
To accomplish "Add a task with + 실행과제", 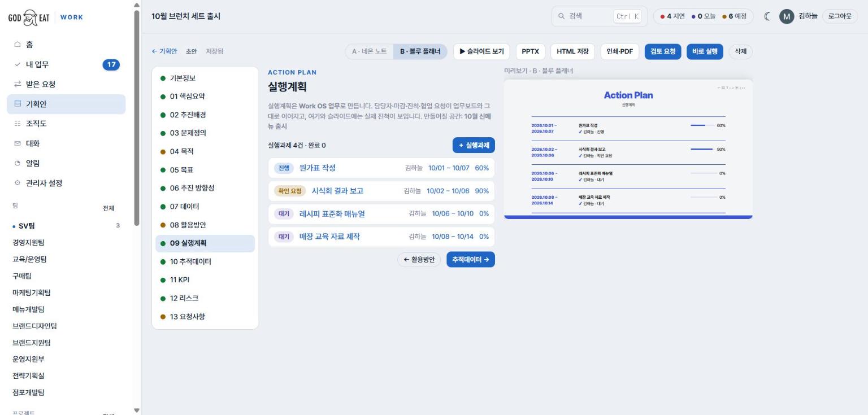I will [474, 145].
